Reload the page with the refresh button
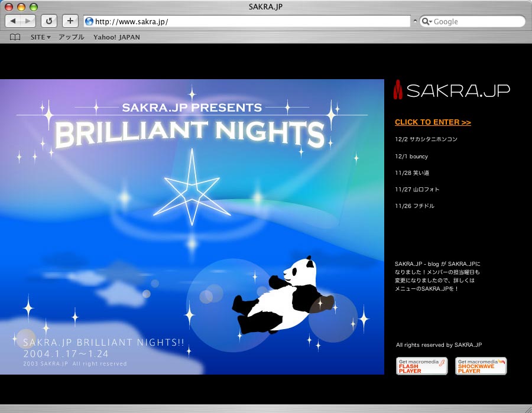 [49, 21]
